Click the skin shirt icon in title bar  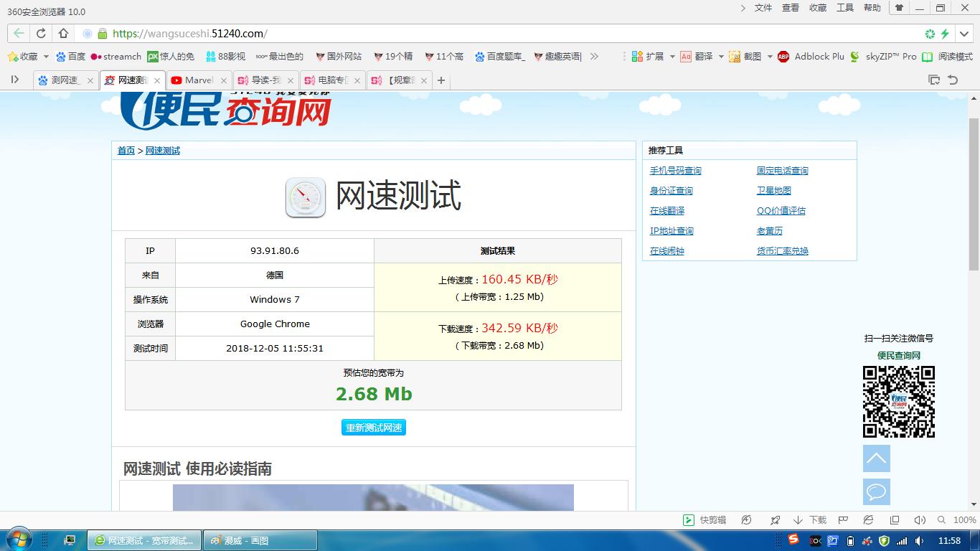pos(898,8)
